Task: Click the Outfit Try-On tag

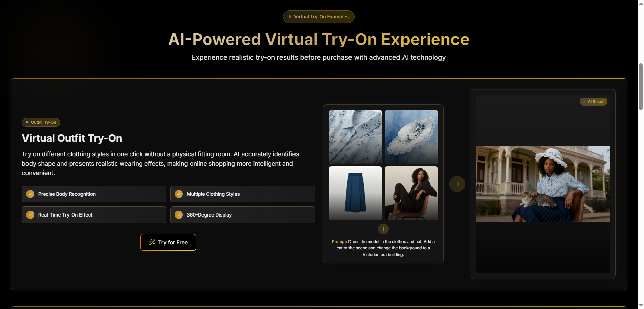Action: tap(41, 122)
